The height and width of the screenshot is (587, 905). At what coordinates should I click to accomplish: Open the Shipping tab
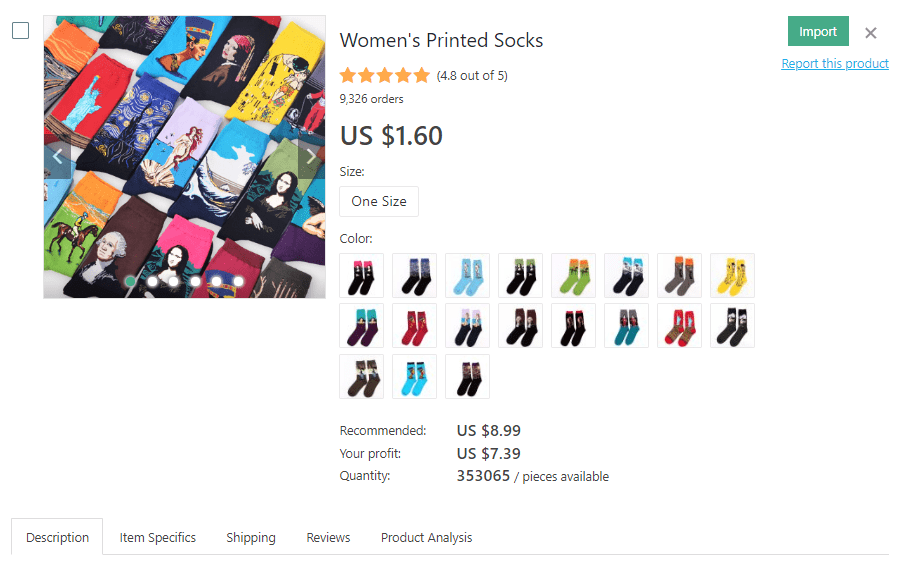coord(251,537)
